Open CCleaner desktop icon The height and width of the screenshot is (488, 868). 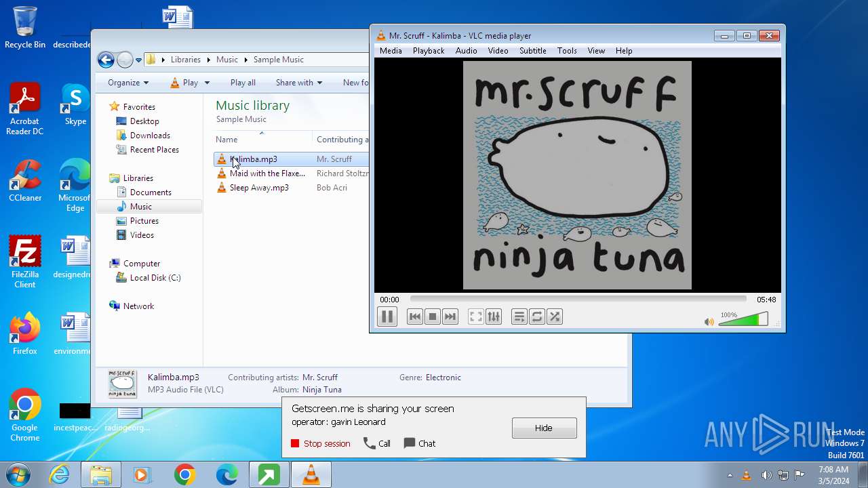[x=25, y=181]
